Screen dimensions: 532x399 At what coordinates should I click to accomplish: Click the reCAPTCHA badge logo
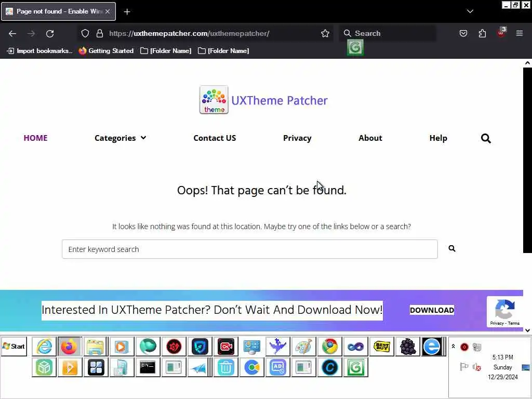click(505, 309)
